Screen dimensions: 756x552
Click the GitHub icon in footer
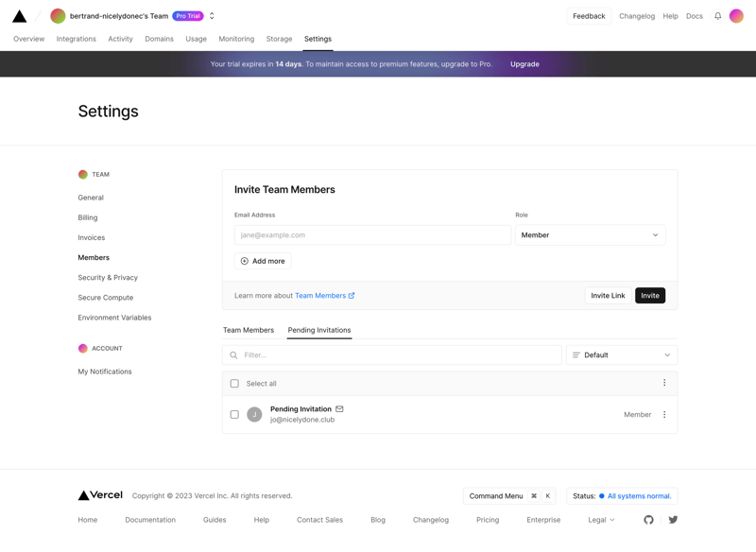click(648, 519)
